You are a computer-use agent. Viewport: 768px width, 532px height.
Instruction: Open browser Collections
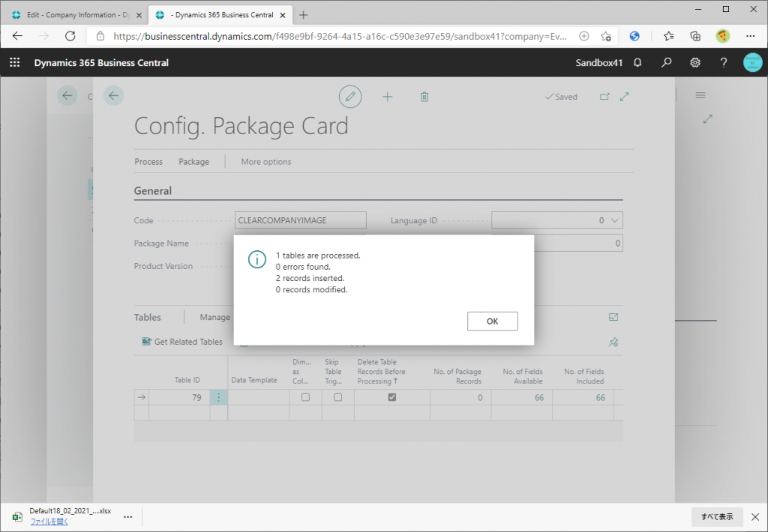[695, 36]
